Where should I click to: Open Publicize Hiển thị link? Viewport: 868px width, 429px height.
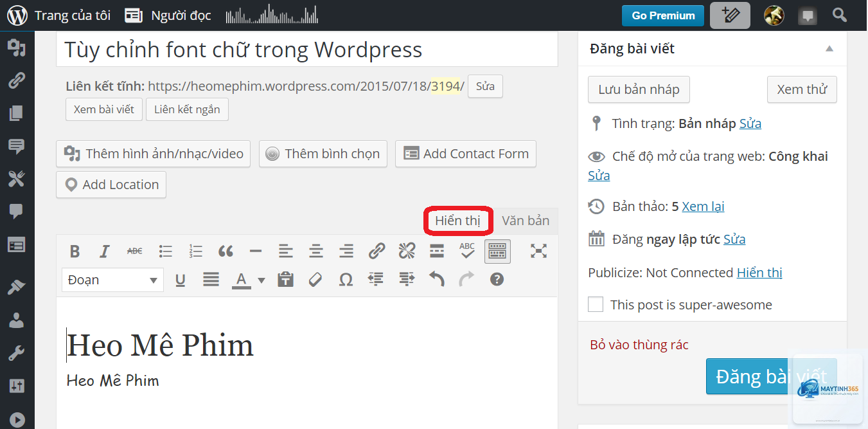(x=759, y=273)
